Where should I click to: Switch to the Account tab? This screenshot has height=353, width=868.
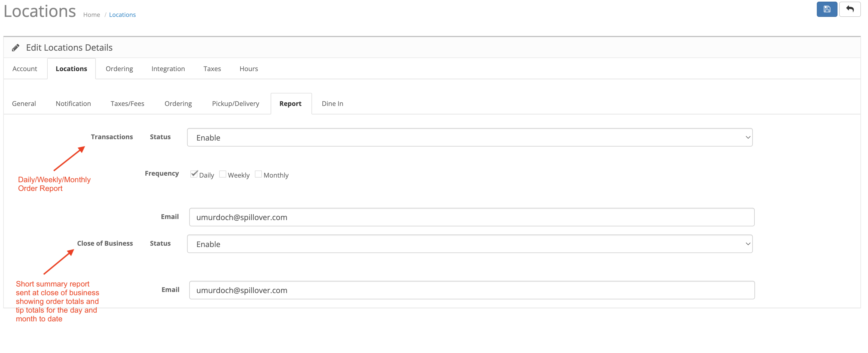(x=25, y=69)
